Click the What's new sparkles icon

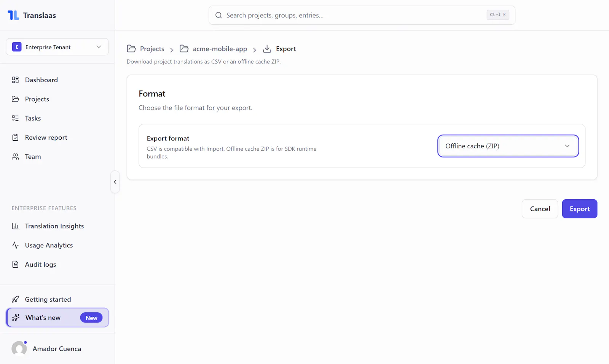[x=16, y=318]
